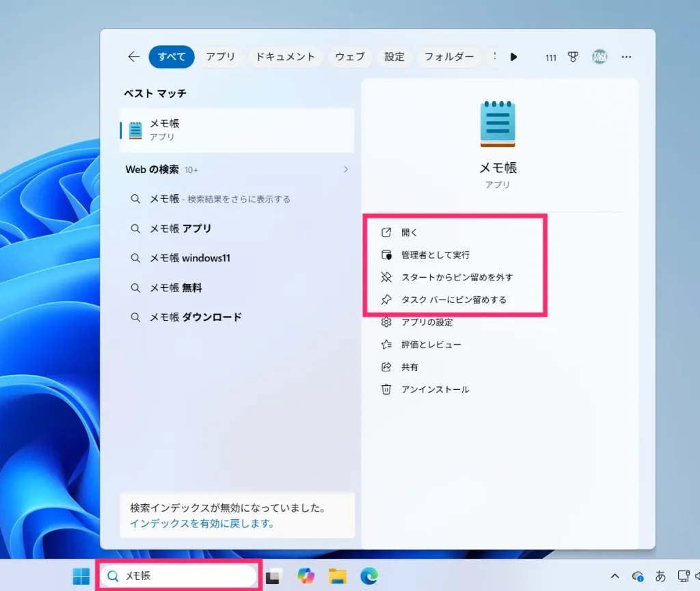This screenshot has width=700, height=591.
Task: Show more filters with the play arrow
Action: (513, 57)
